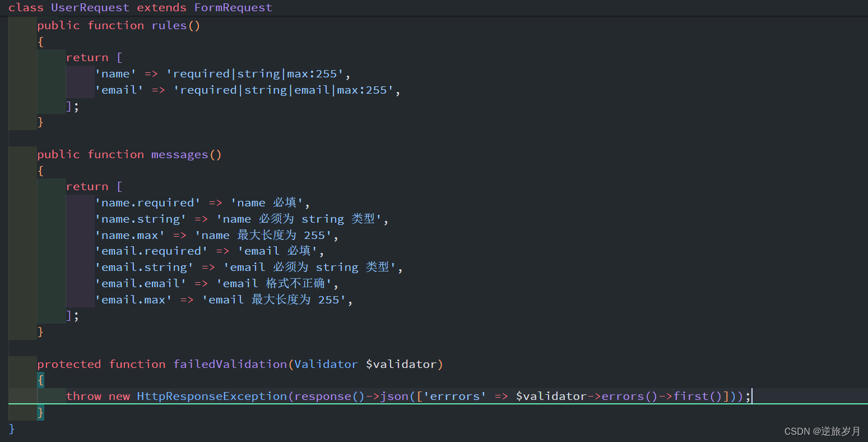Click the failedValidation method name

click(x=230, y=364)
